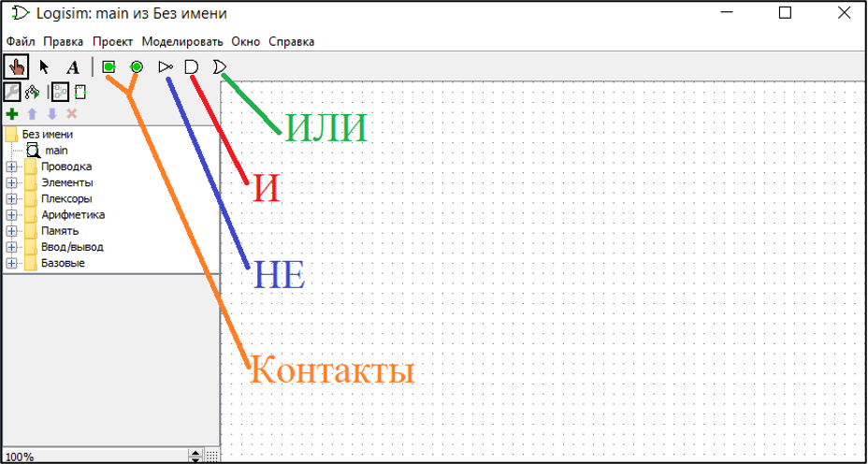Expand the Арифметика library

click(11, 215)
